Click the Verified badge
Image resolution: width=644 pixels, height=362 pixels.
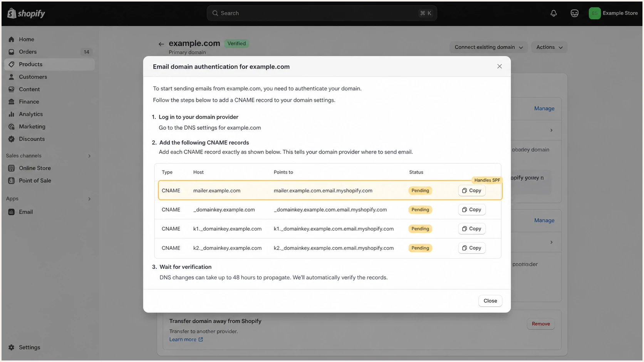[x=236, y=43]
